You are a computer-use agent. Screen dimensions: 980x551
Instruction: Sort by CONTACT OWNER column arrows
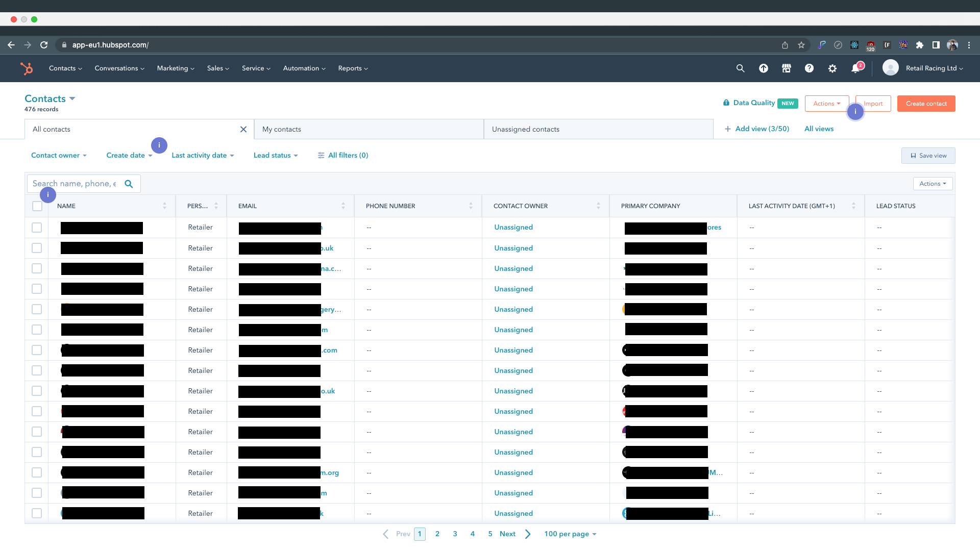pos(598,206)
